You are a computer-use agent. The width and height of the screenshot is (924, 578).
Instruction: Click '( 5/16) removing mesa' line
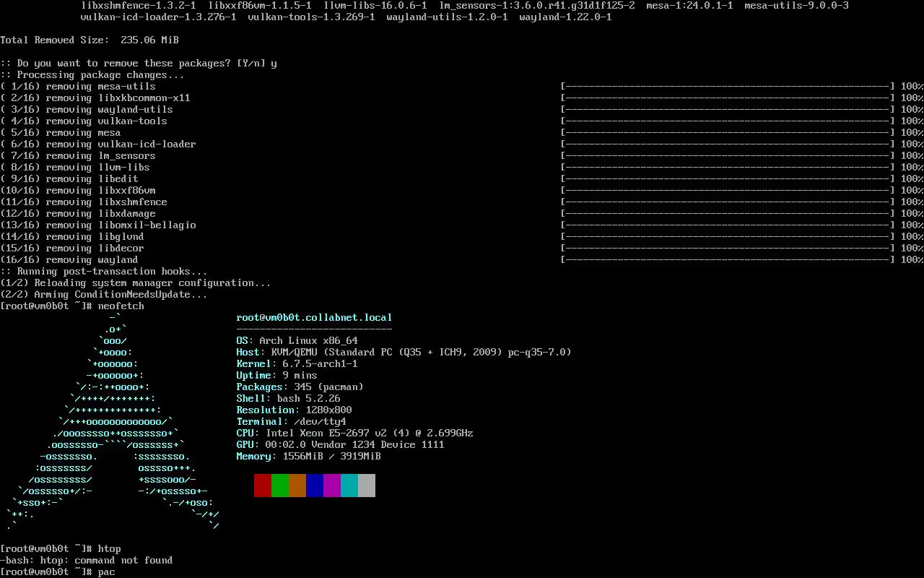pos(61,133)
